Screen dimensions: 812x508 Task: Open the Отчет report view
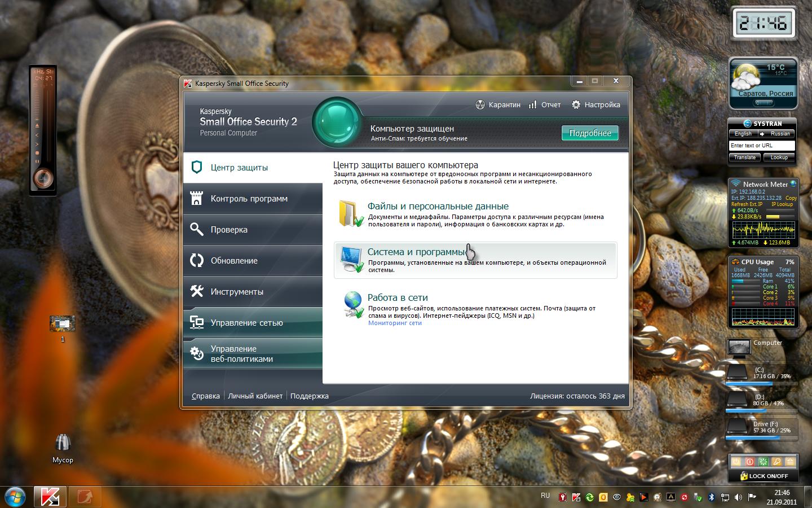(x=545, y=104)
